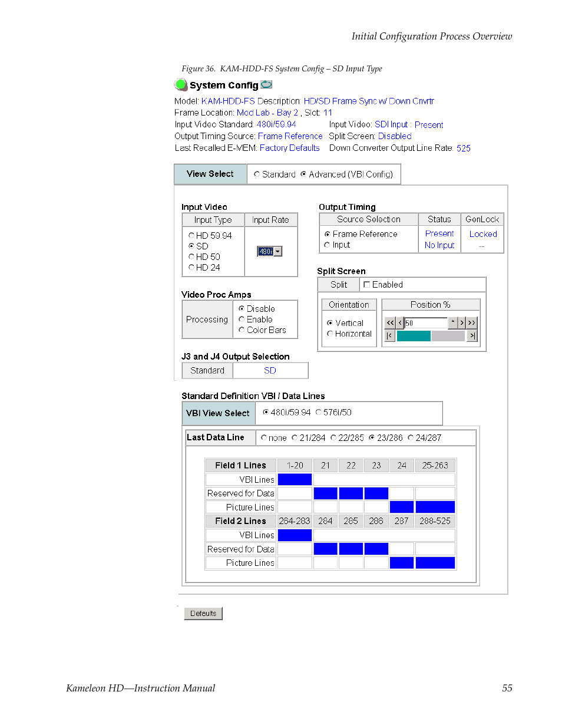Open the Frame Reference timing source link

(290, 136)
